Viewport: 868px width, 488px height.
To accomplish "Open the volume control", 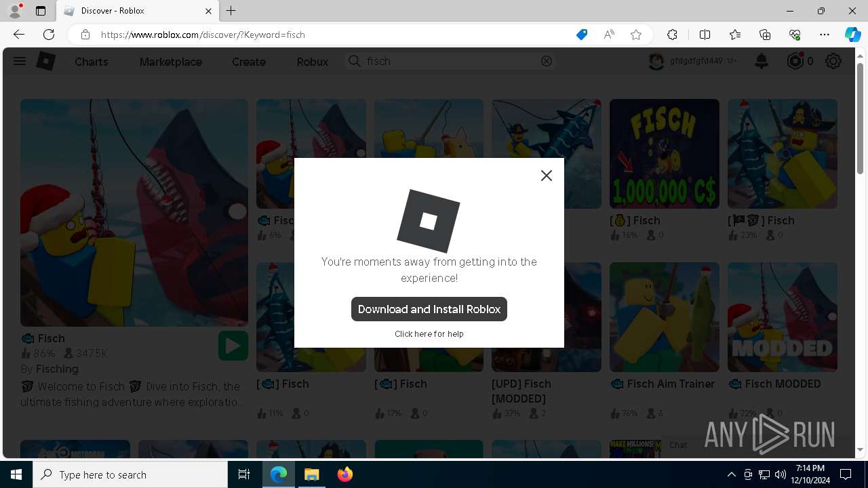I will point(780,474).
